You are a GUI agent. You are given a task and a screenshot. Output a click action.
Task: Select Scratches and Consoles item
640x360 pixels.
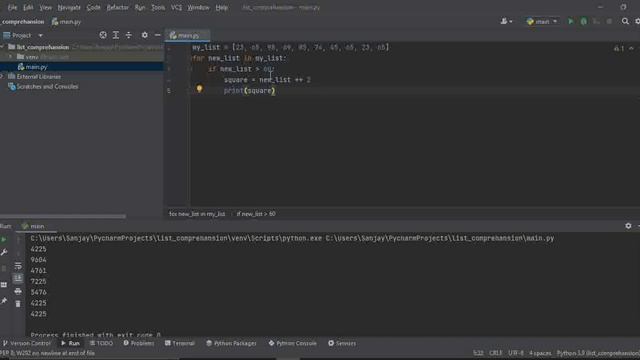point(47,87)
